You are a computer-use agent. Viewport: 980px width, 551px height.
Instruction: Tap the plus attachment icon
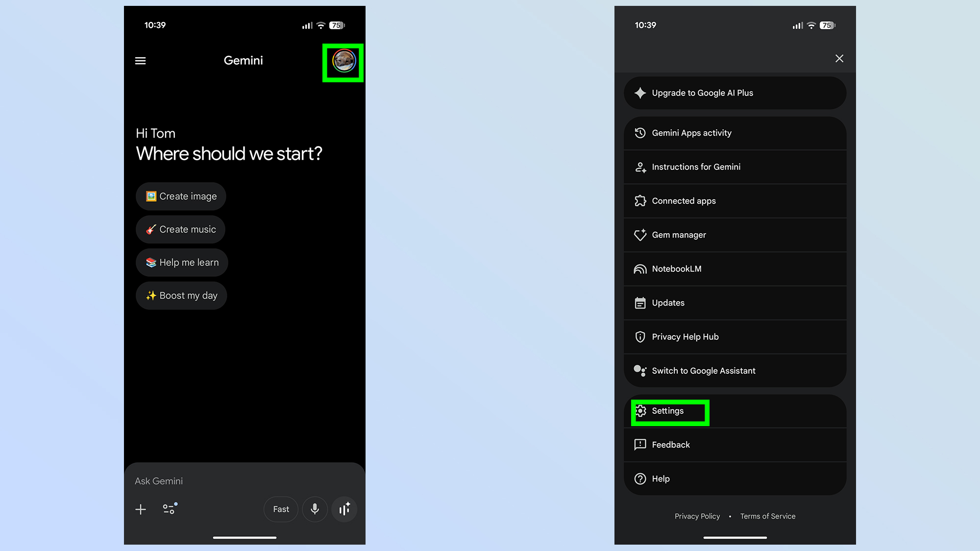click(141, 509)
